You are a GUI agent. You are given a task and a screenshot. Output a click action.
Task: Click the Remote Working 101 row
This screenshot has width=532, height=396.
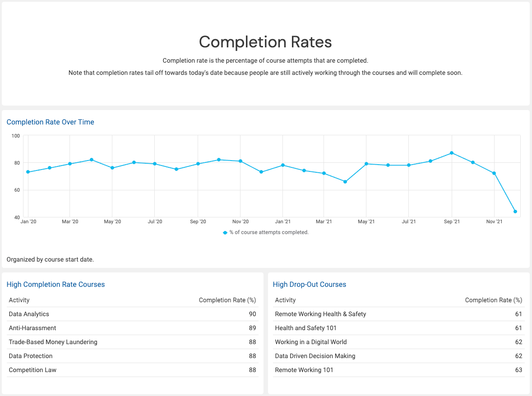click(x=398, y=370)
